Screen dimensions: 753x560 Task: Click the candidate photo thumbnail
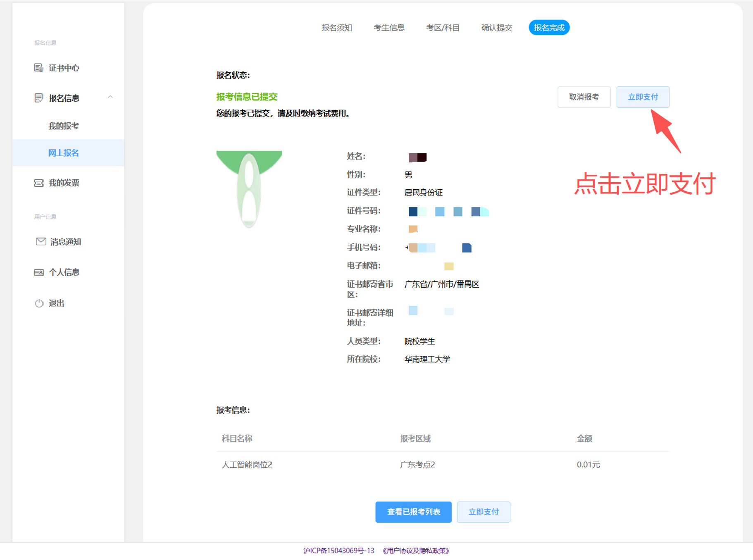tap(249, 189)
